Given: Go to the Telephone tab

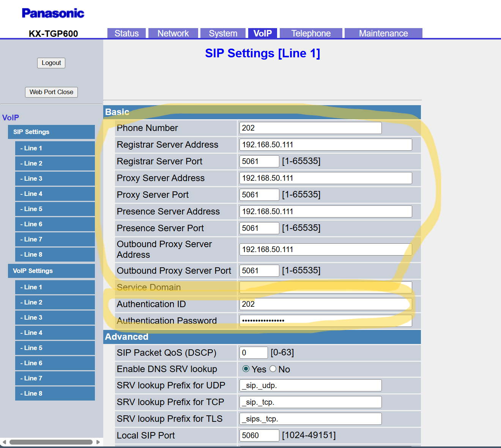Looking at the screenshot, I should coord(311,33).
